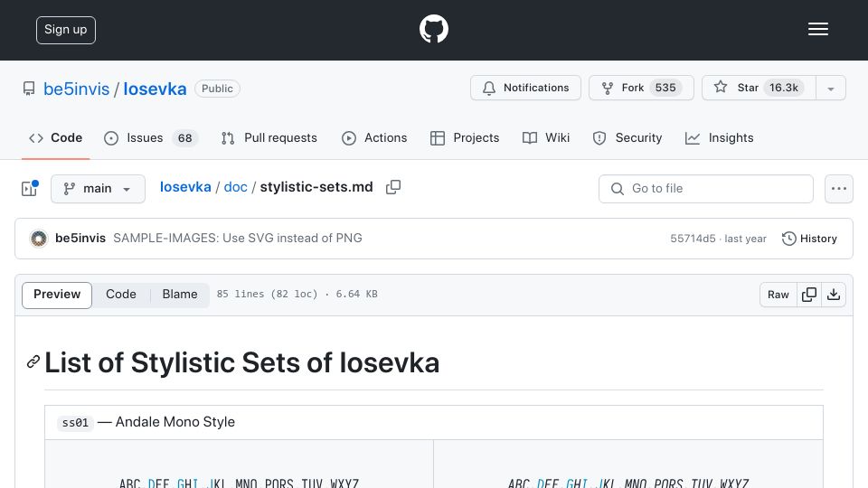
Task: Switch to the Code tab
Action: pos(56,137)
